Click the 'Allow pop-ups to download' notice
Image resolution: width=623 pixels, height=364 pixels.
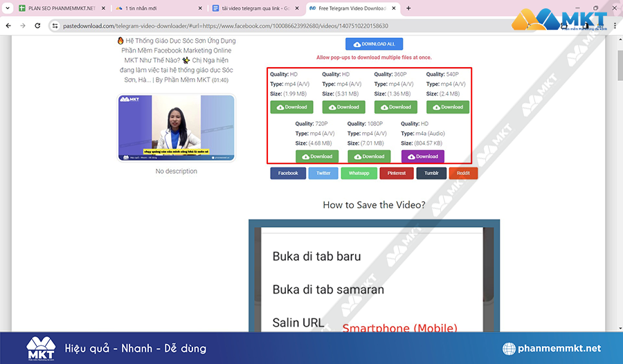pyautogui.click(x=374, y=57)
